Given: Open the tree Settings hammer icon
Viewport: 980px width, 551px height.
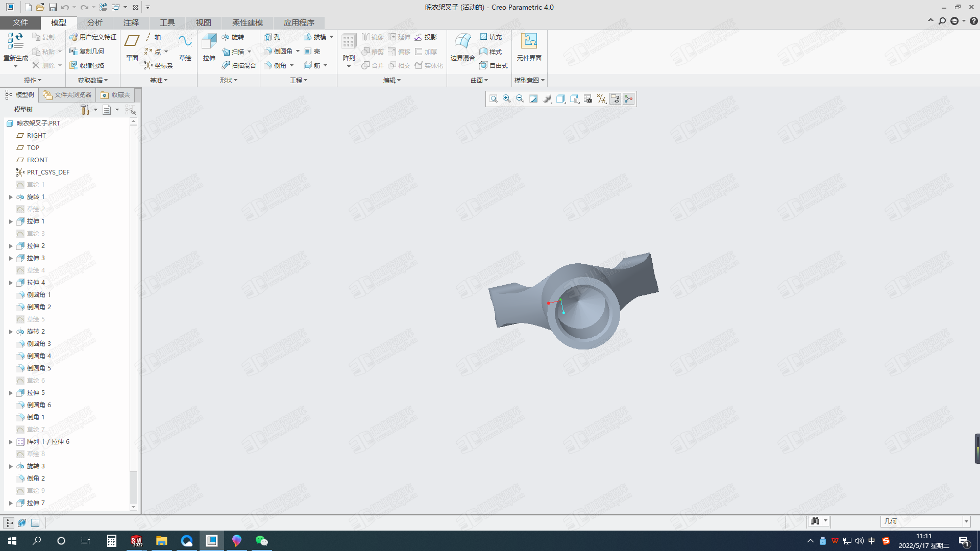Looking at the screenshot, I should (85, 110).
